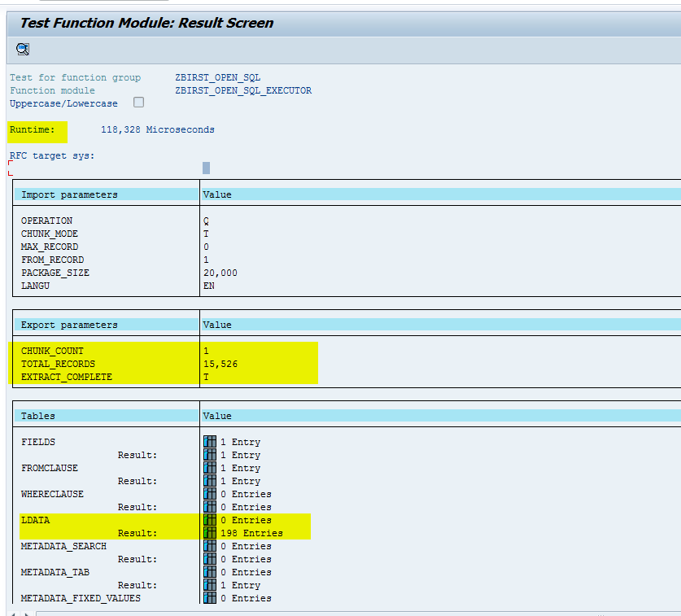Open the LDATA Result table icon

(x=210, y=533)
